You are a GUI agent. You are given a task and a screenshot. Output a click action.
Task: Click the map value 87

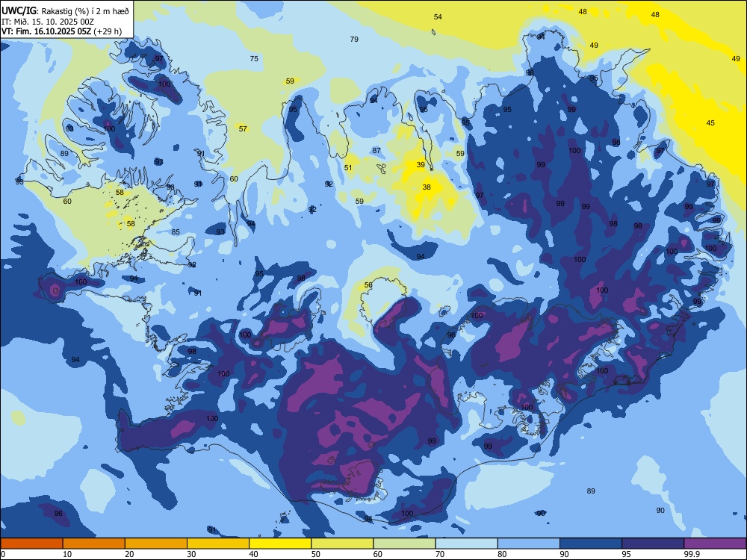376,151
